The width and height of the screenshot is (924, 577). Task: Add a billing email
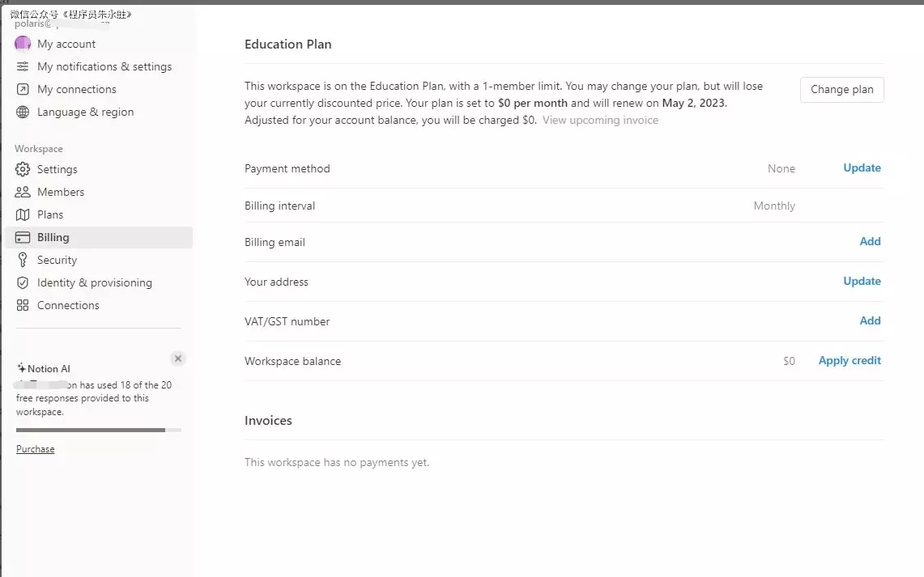[870, 241]
